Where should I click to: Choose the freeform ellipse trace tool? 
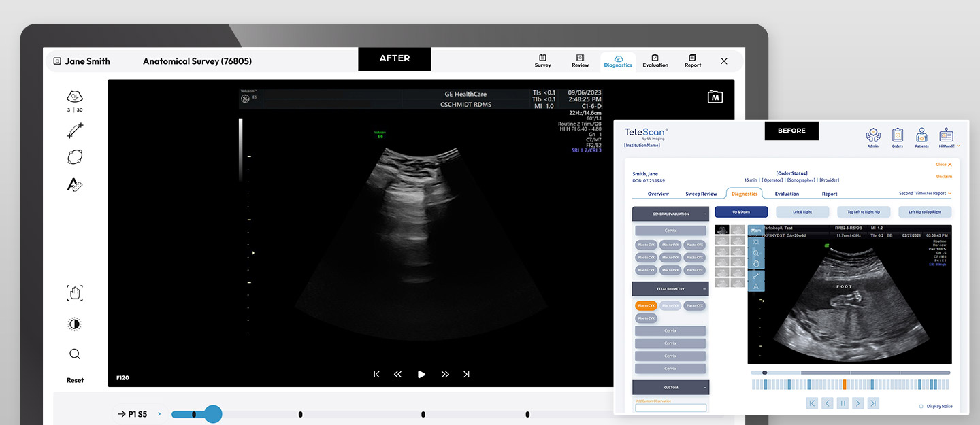[x=75, y=157]
